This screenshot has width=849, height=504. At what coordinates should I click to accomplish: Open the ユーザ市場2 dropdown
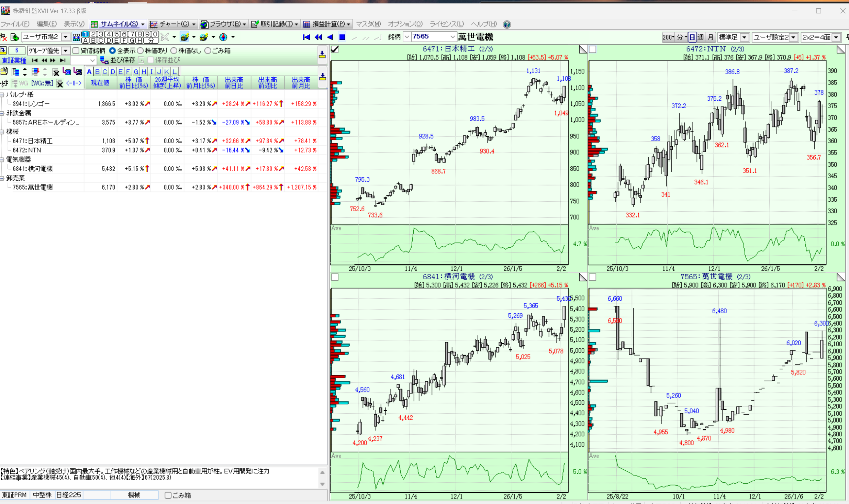(x=65, y=37)
